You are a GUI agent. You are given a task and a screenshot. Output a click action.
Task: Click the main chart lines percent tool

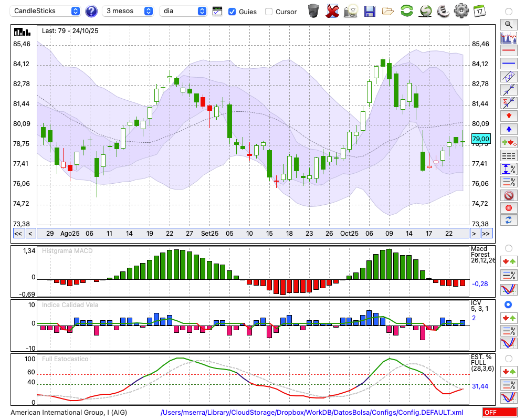(509, 182)
